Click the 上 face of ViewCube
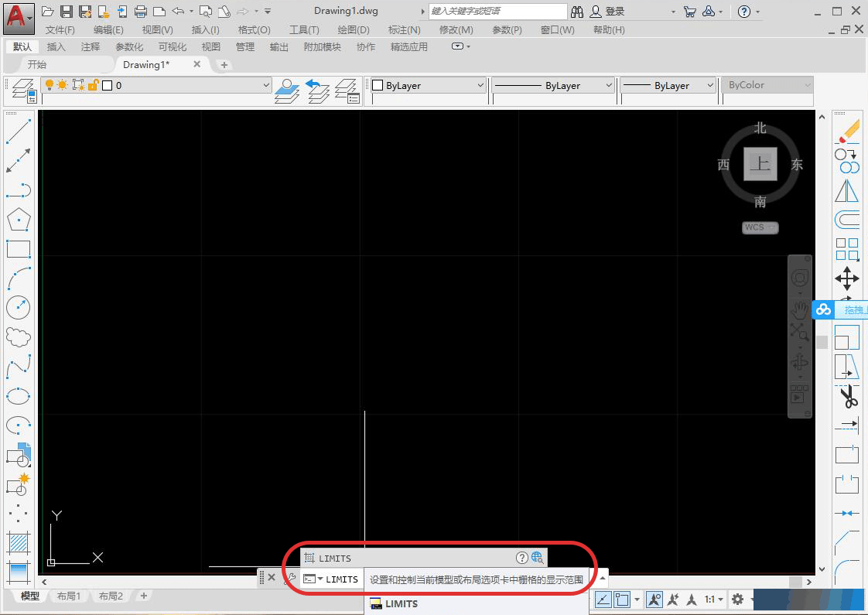The image size is (868, 615). pos(760,164)
